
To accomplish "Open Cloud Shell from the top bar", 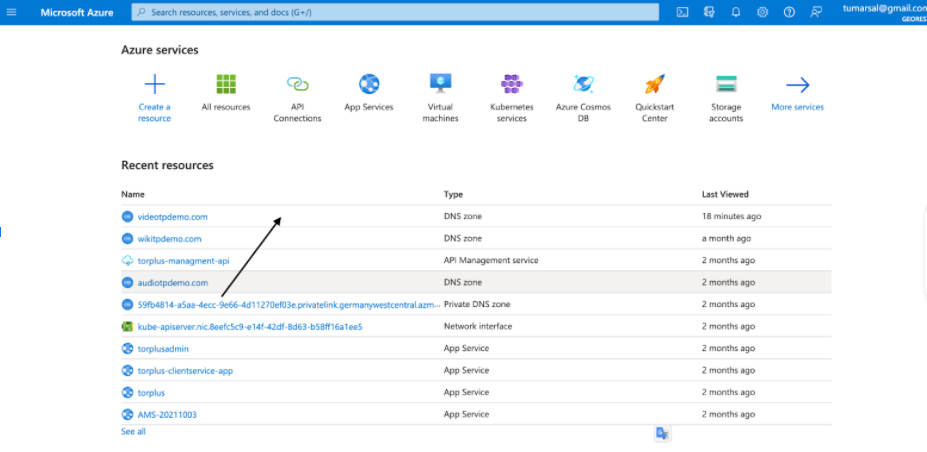I will [682, 12].
